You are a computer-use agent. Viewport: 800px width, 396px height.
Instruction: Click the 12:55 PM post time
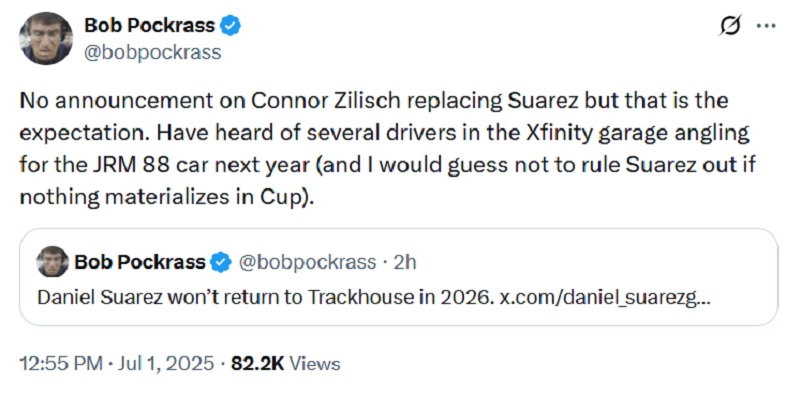click(61, 364)
